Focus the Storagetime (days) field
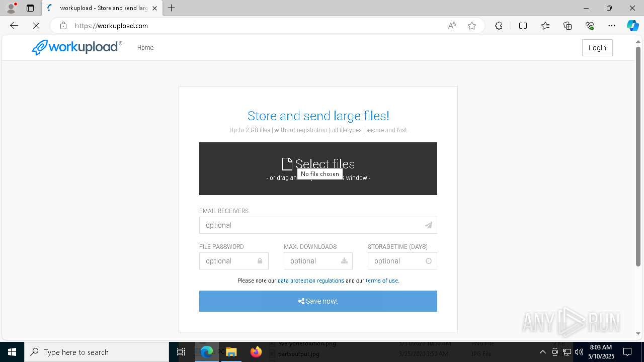The height and width of the screenshot is (362, 644). tap(403, 261)
